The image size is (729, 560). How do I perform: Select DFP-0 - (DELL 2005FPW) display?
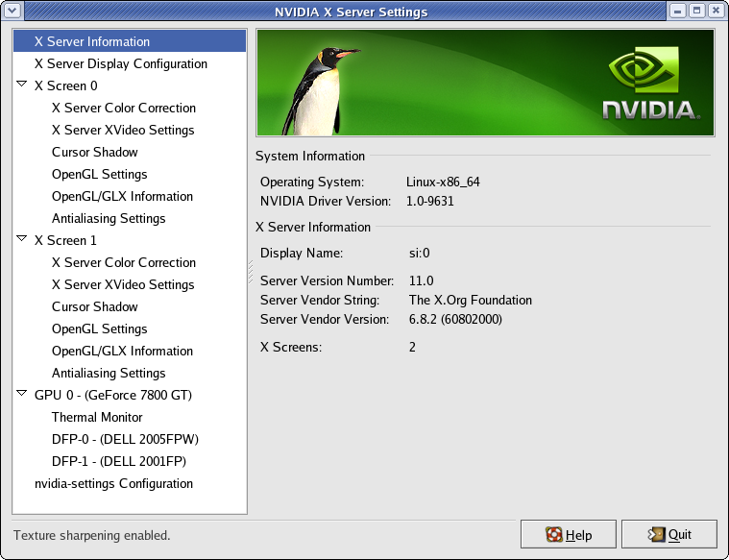pyautogui.click(x=125, y=440)
